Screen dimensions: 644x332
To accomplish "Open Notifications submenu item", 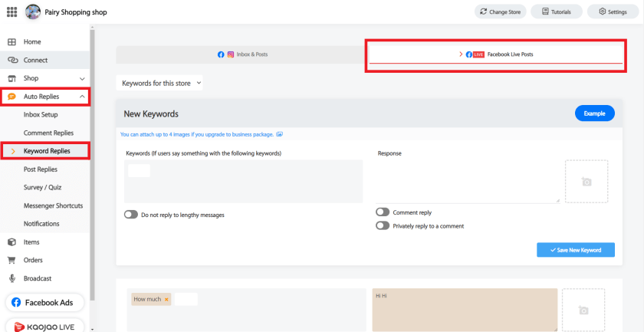I will pyautogui.click(x=41, y=224).
